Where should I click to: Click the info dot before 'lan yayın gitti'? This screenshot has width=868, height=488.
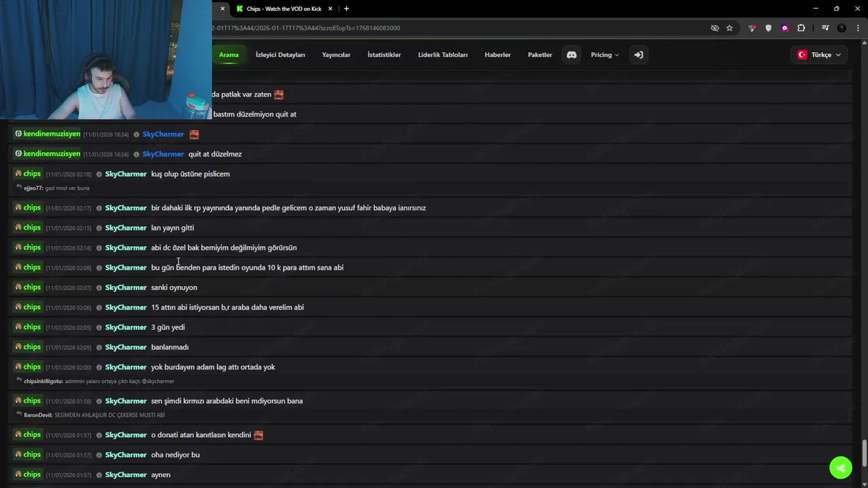pyautogui.click(x=99, y=228)
